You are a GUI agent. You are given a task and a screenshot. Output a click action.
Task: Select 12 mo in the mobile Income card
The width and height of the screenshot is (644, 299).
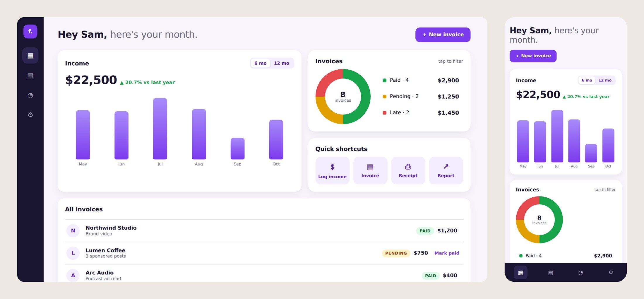(x=605, y=80)
